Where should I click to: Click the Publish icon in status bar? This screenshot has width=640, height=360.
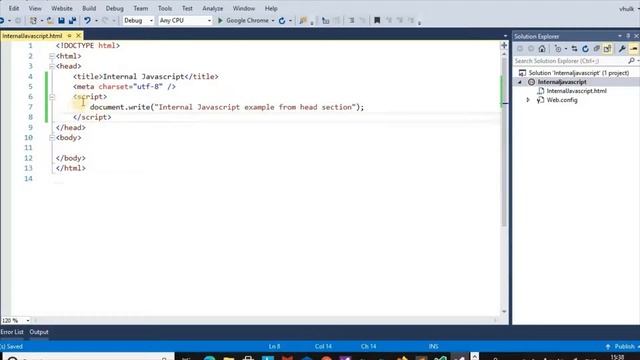608,347
